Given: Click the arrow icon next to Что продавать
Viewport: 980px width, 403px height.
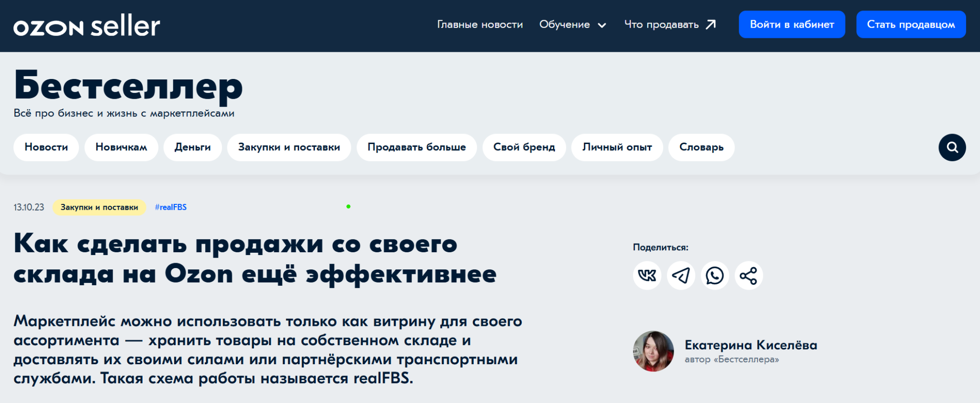Looking at the screenshot, I should 711,24.
